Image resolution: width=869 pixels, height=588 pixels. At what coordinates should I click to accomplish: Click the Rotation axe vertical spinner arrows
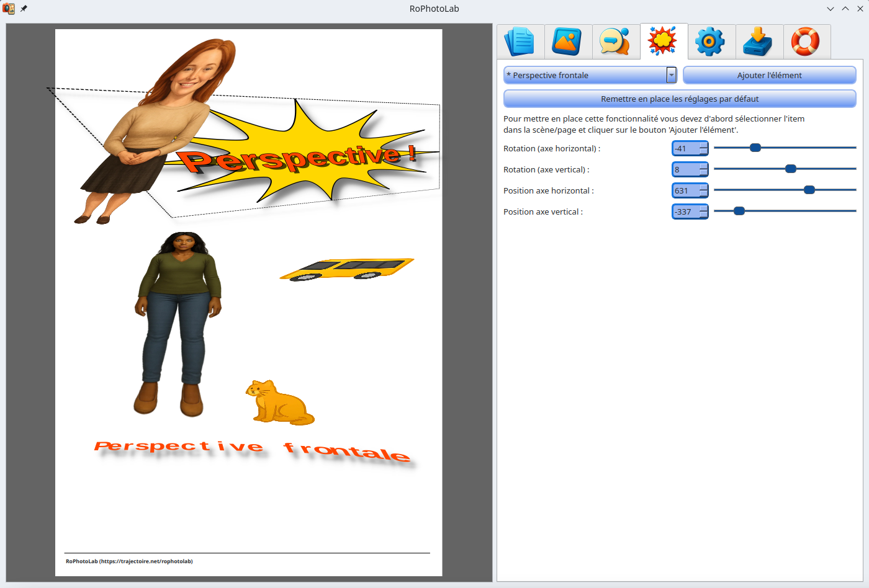pos(704,169)
